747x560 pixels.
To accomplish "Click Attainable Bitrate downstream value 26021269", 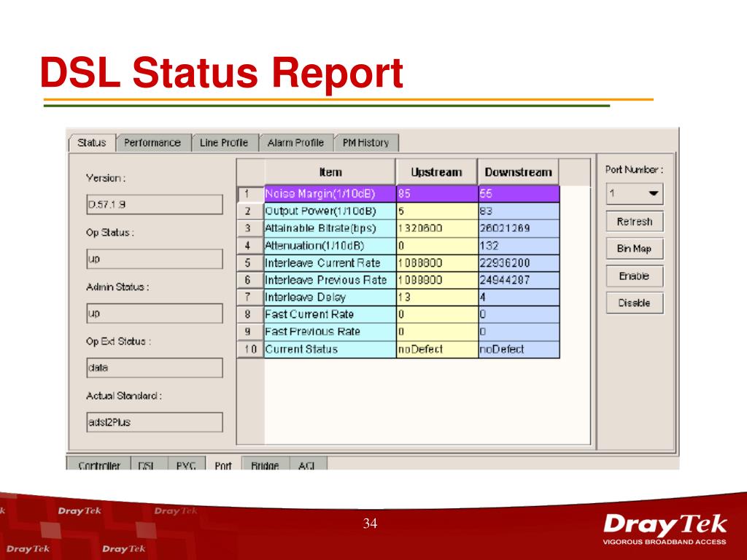I will tap(519, 228).
